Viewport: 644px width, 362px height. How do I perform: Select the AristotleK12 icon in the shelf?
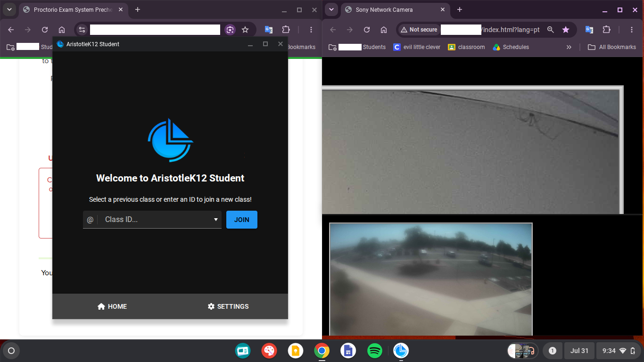(x=401, y=351)
